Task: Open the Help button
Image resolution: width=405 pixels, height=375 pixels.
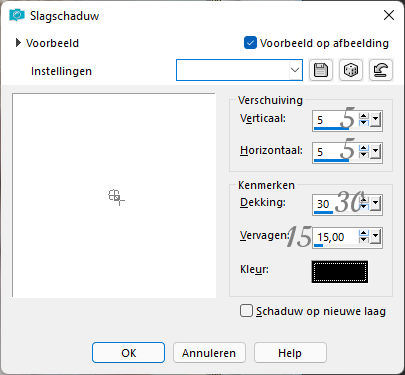Action: coord(290,353)
